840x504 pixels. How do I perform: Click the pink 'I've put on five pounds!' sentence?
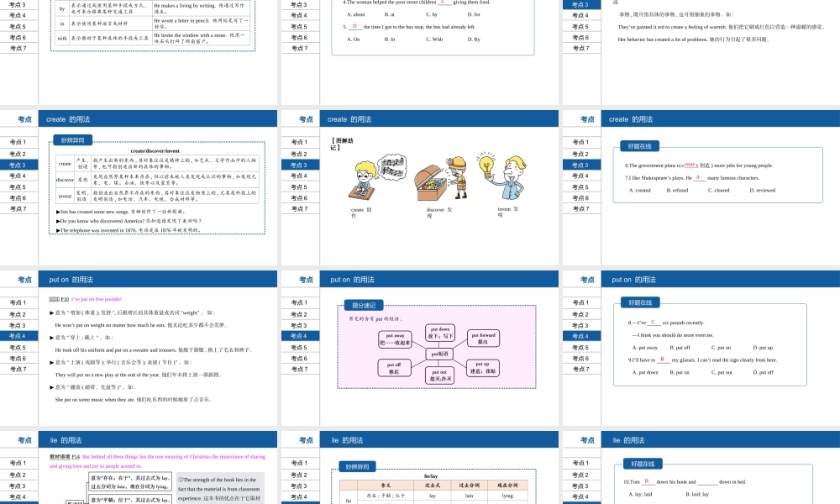coord(97,299)
